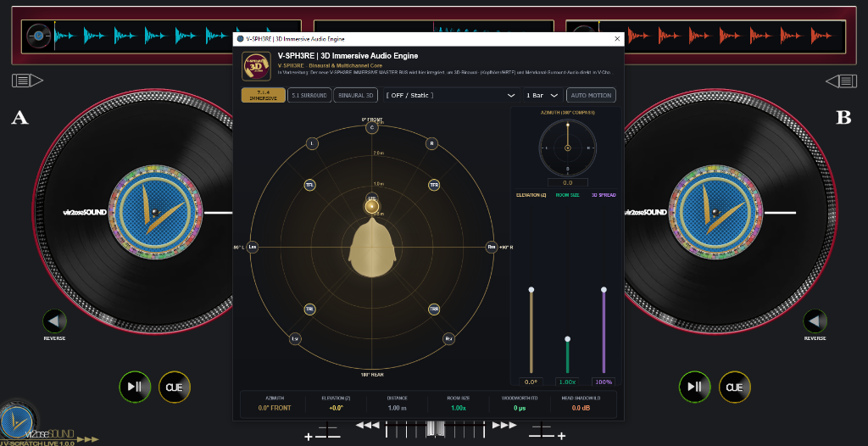Viewport: 868px width, 446px height.
Task: Select the TRL top-rear-left speaker node
Action: (x=310, y=309)
